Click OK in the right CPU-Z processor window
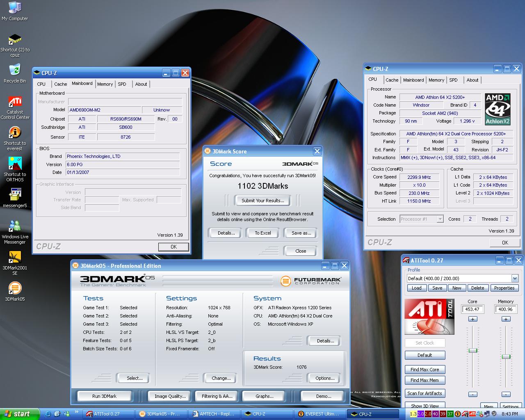525x420 pixels. (505, 243)
